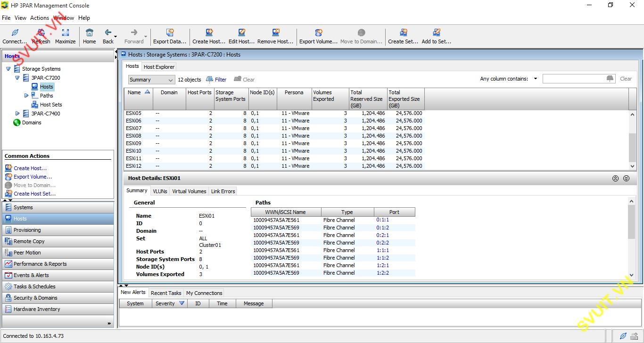Click the Add to Set toolbar icon

[437, 33]
